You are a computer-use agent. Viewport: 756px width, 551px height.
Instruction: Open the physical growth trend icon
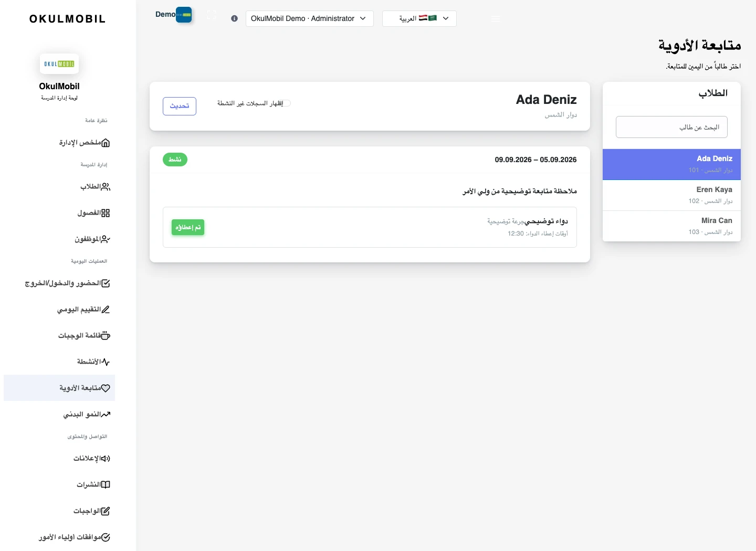pos(106,415)
